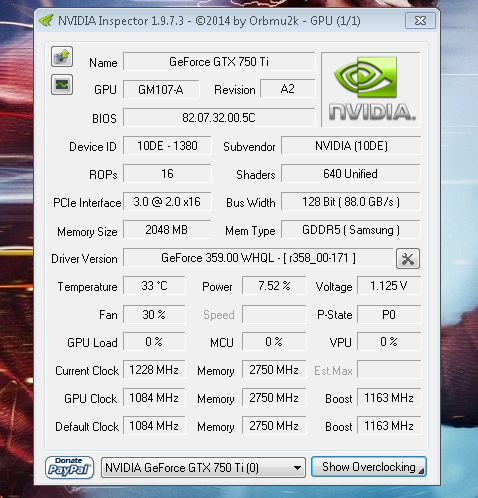This screenshot has height=498, width=478.
Task: Click the Driver Version text field
Action: [x=258, y=258]
